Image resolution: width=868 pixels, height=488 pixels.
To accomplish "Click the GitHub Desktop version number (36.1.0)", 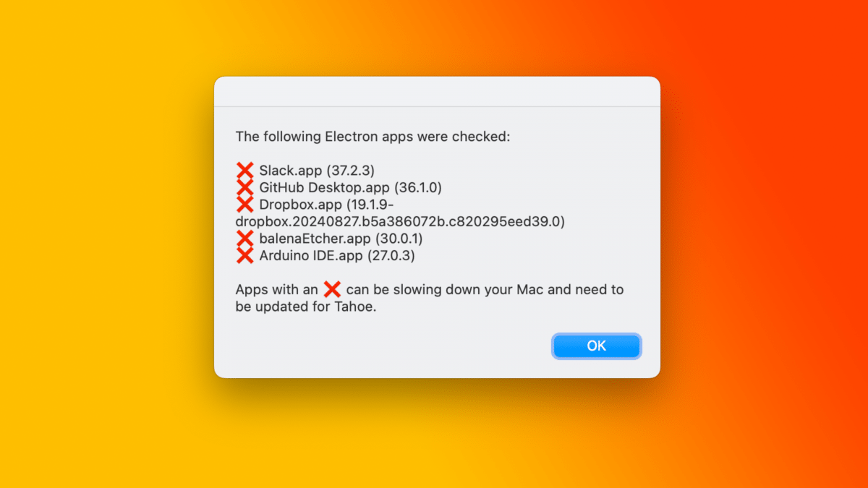I will coord(418,188).
